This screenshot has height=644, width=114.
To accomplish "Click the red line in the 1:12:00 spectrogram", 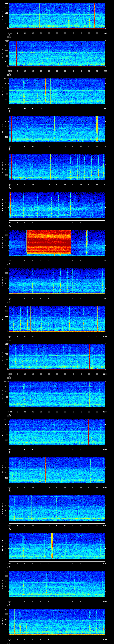I will pyautogui.click(x=88, y=432).
